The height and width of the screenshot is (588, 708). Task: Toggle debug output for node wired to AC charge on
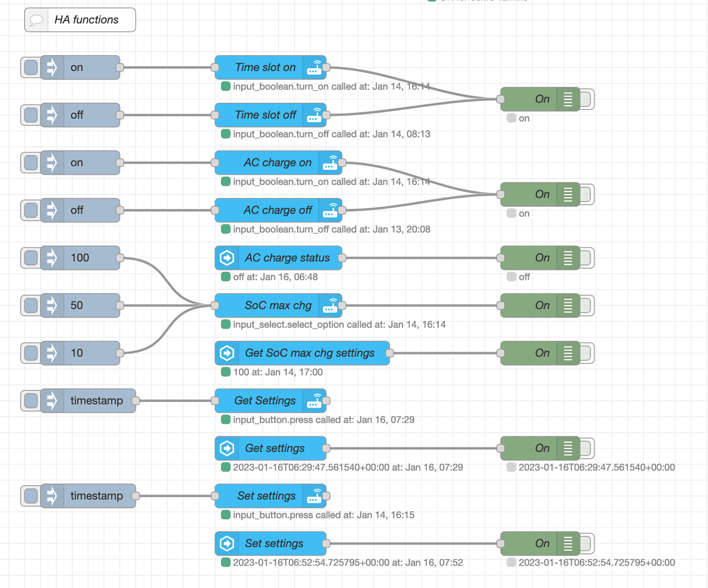tap(586, 194)
